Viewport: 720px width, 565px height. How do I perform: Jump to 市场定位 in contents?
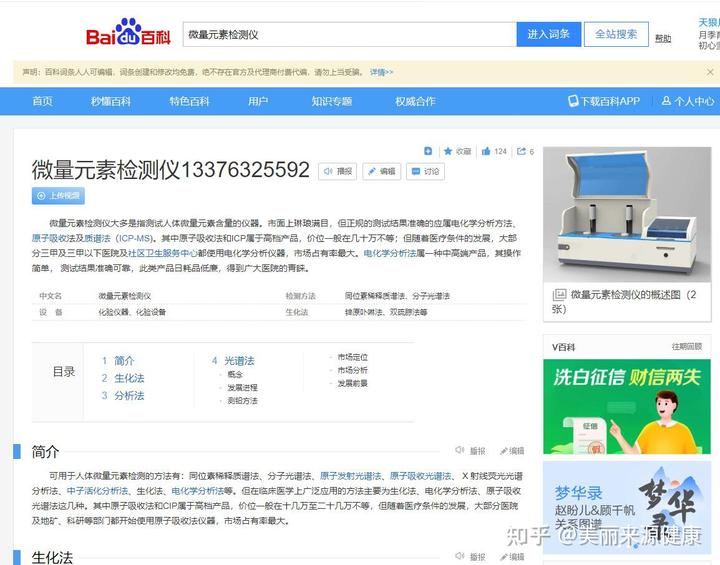pyautogui.click(x=353, y=357)
